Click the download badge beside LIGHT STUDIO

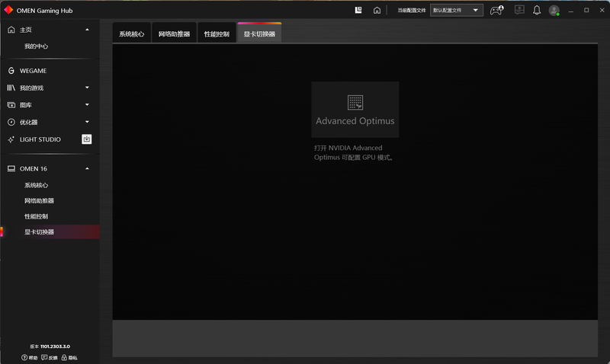(87, 139)
